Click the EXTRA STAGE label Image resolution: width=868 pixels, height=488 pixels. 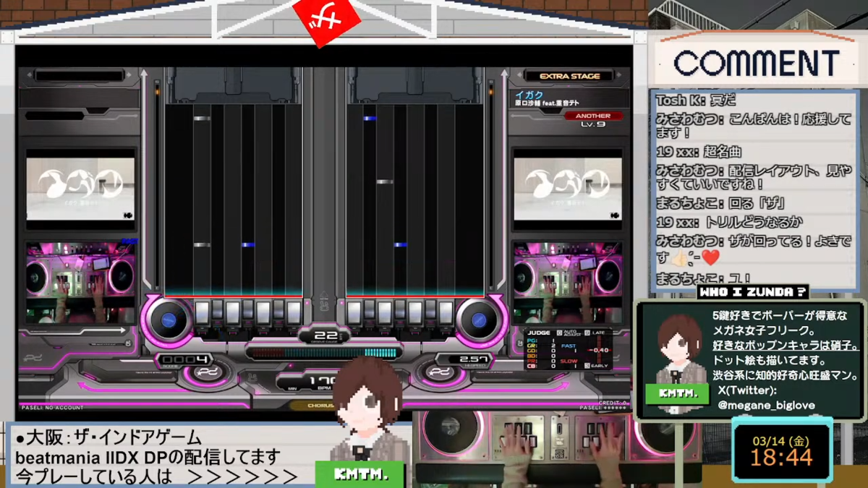[x=570, y=76]
